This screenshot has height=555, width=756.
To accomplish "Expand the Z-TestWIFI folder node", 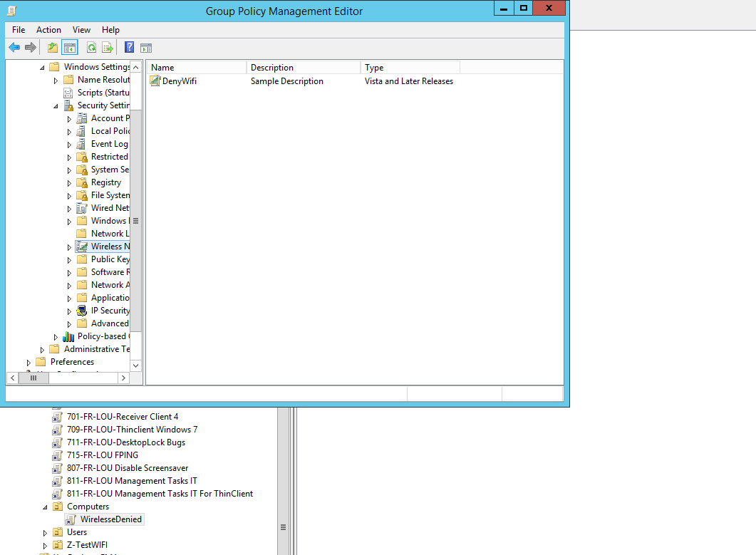I will pos(46,546).
